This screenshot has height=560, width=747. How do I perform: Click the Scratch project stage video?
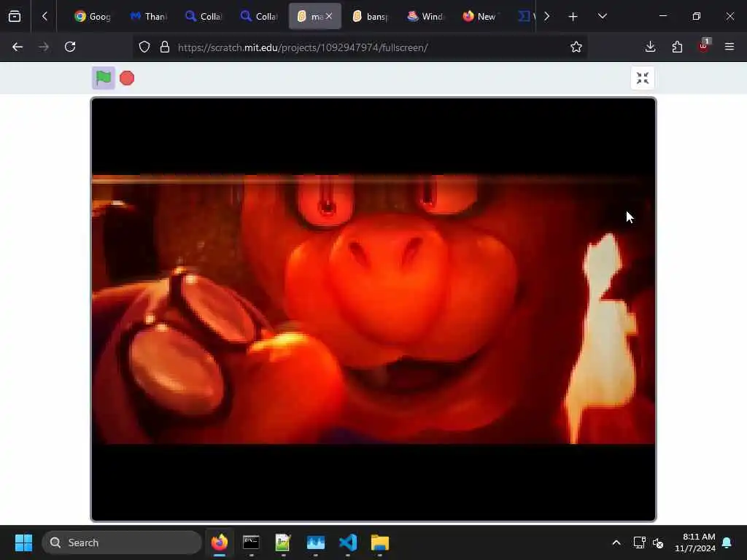[373, 309]
